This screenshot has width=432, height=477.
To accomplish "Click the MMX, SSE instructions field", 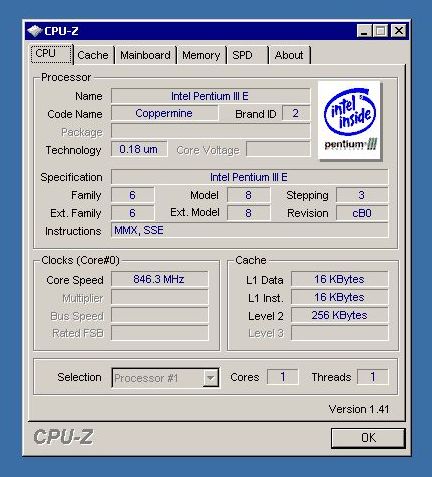I will point(249,230).
